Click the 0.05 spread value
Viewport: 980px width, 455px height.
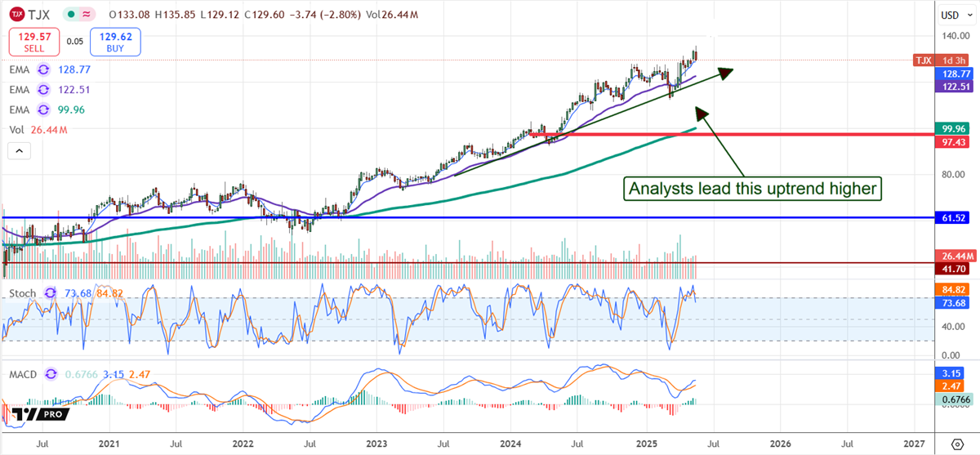(x=74, y=41)
